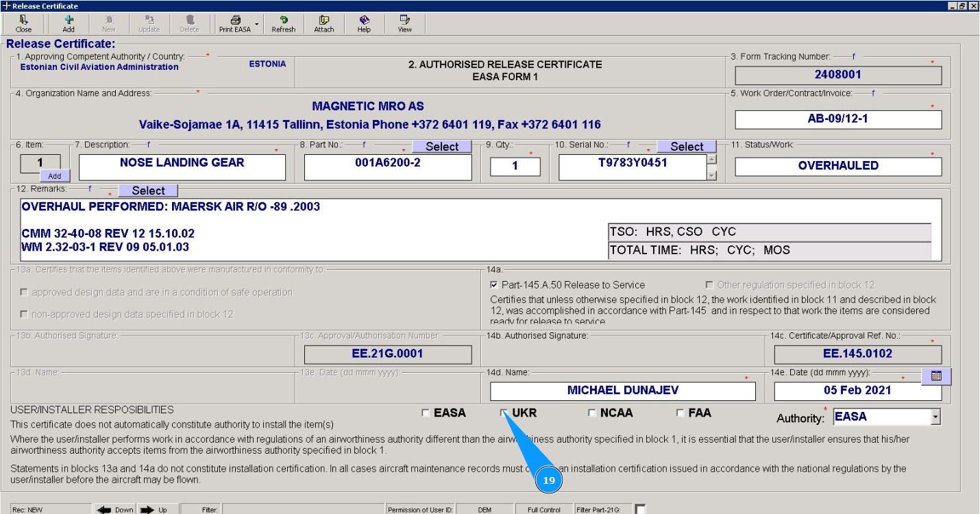
Task: Tick the UKR checkbox
Action: click(x=504, y=413)
